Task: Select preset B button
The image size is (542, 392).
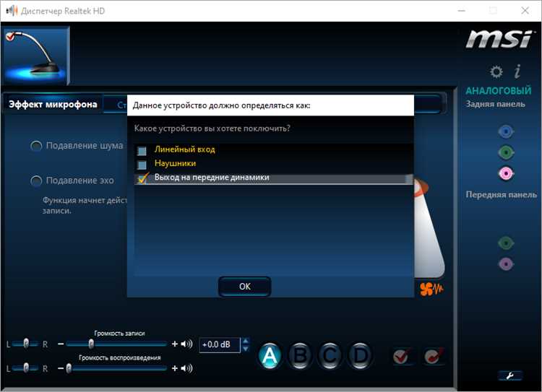Action: pos(300,355)
